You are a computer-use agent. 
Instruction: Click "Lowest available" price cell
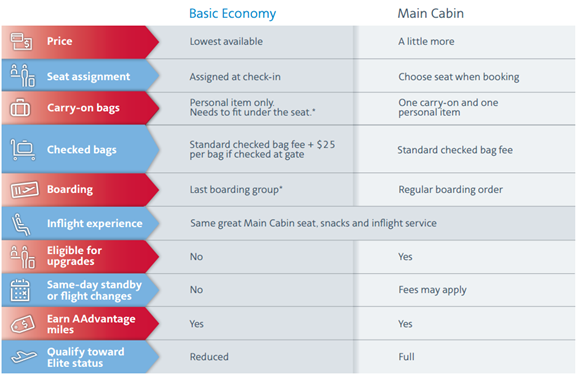point(226,41)
